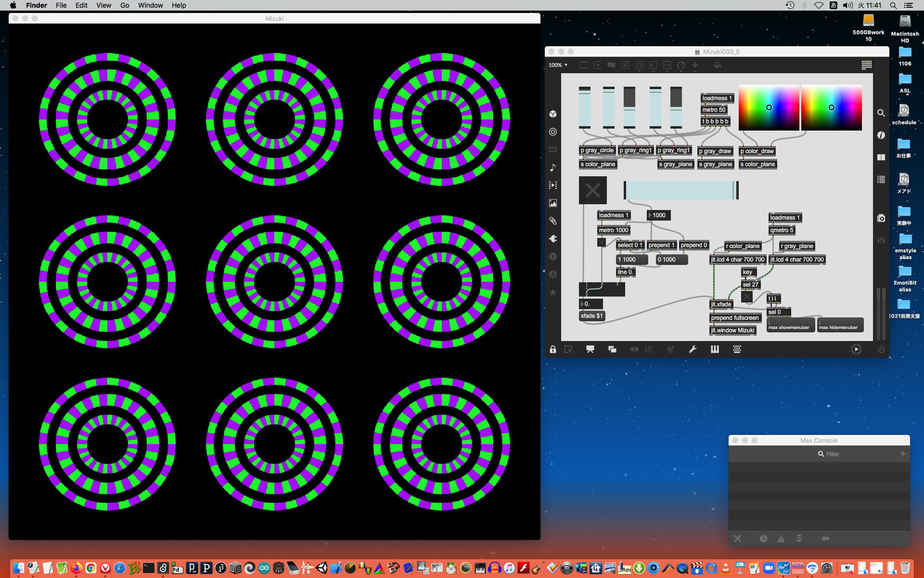The height and width of the screenshot is (578, 924).
Task: Toggle the patcher lock icon
Action: click(553, 350)
